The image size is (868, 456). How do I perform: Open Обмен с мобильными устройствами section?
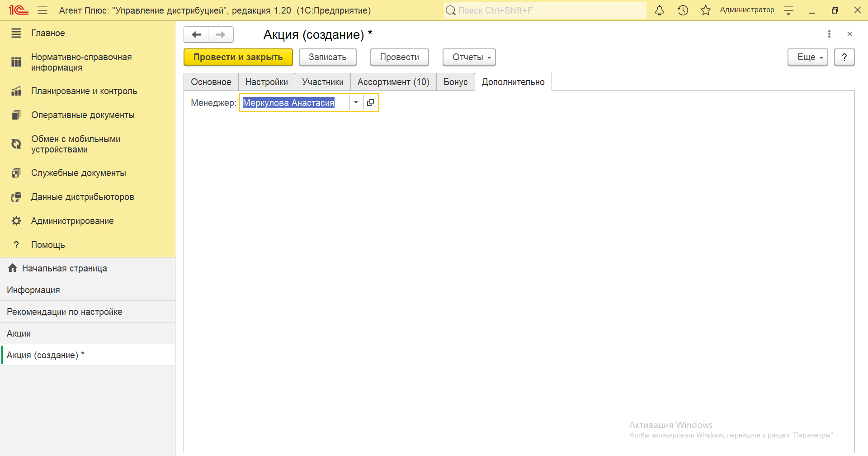tap(75, 144)
